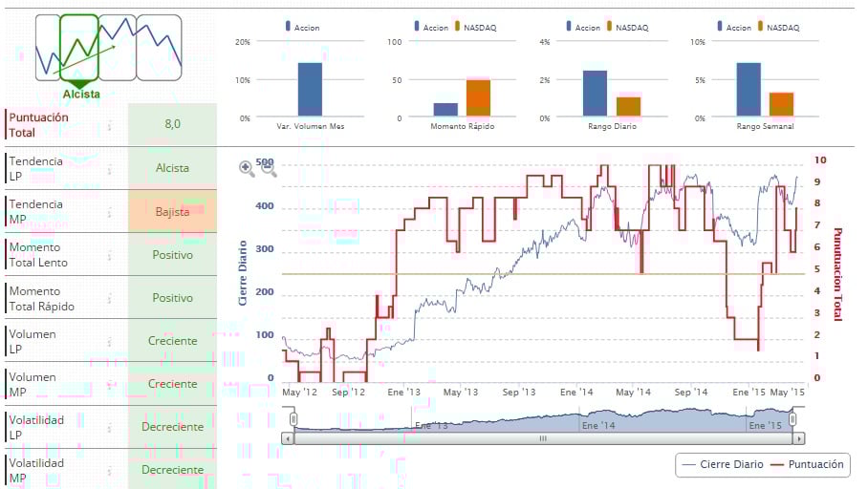Image resolution: width=868 pixels, height=489 pixels.
Task: Click the NASDAQ bar in Rango Diario
Action: click(x=629, y=107)
